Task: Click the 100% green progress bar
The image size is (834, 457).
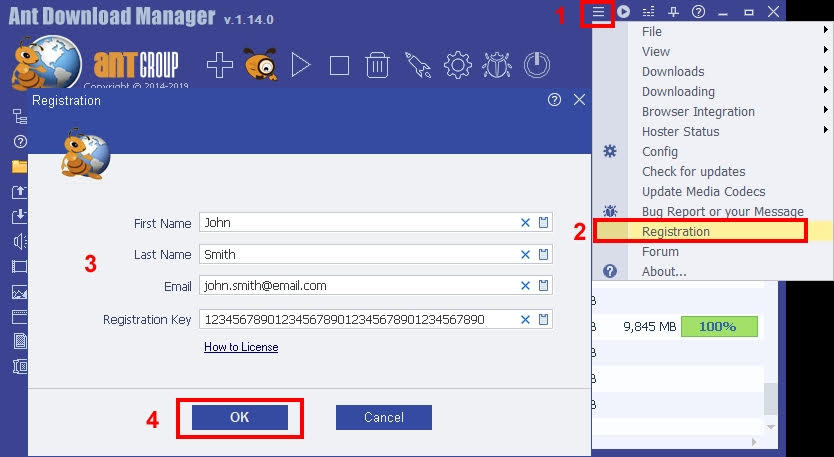Action: (x=719, y=326)
